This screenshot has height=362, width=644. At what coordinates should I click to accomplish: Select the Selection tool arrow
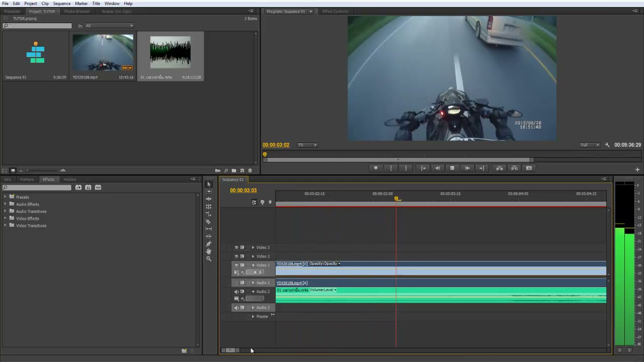(209, 184)
